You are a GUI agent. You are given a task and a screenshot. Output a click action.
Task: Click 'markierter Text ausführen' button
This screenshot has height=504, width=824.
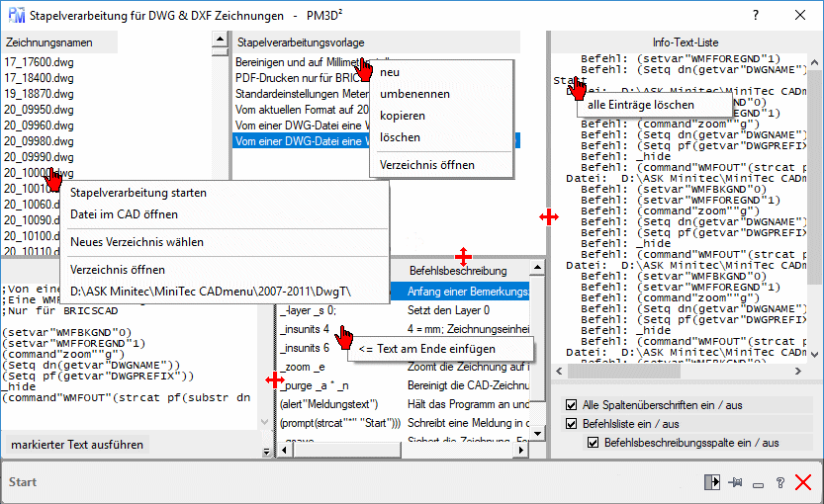pyautogui.click(x=77, y=445)
